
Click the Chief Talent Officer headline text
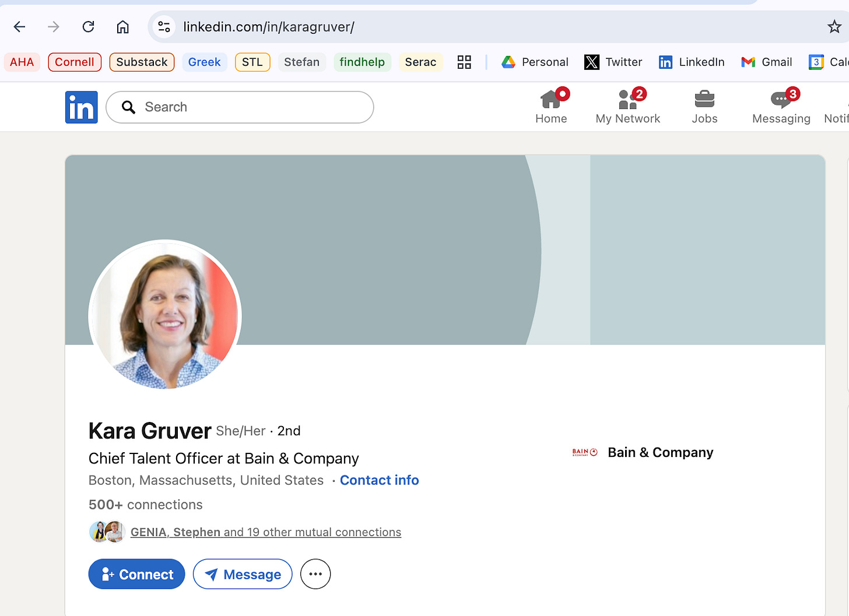tap(224, 459)
